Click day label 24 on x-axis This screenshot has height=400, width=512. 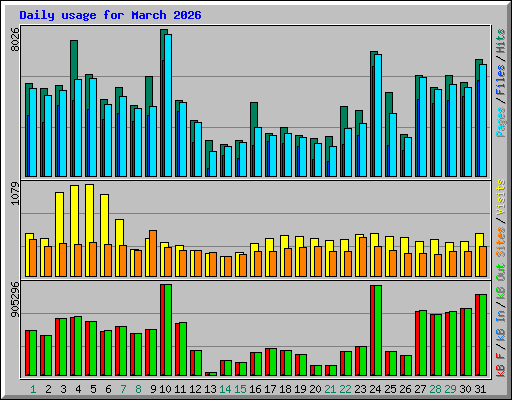tap(375, 389)
